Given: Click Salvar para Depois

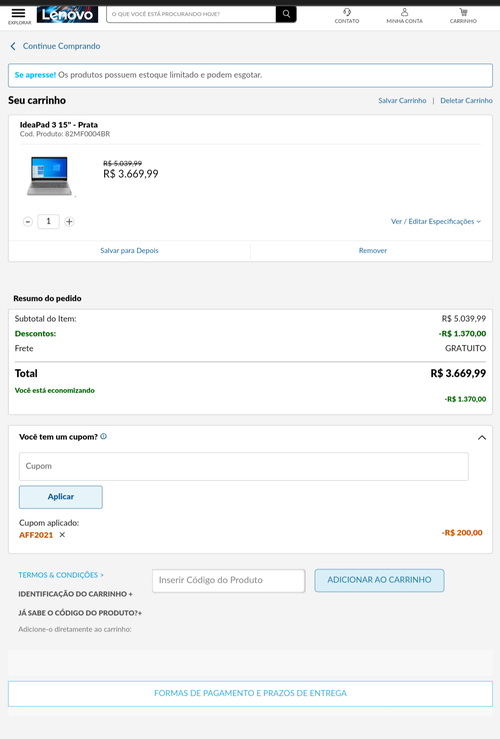Looking at the screenshot, I should coord(129,251).
